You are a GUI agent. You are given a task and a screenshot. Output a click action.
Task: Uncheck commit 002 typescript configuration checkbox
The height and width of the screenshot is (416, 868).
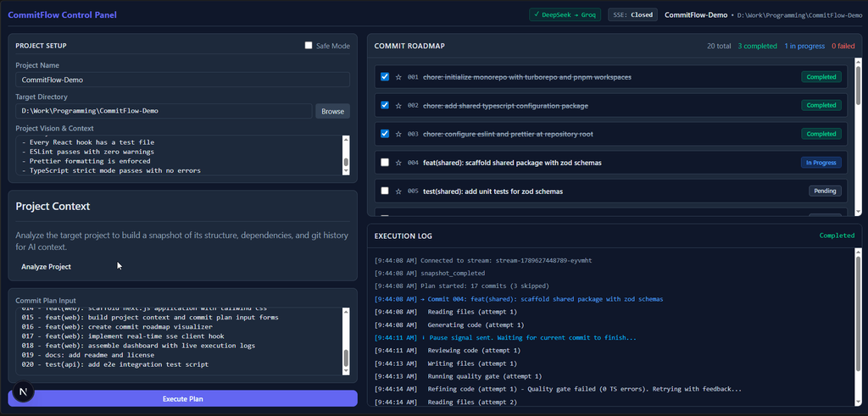tap(385, 105)
